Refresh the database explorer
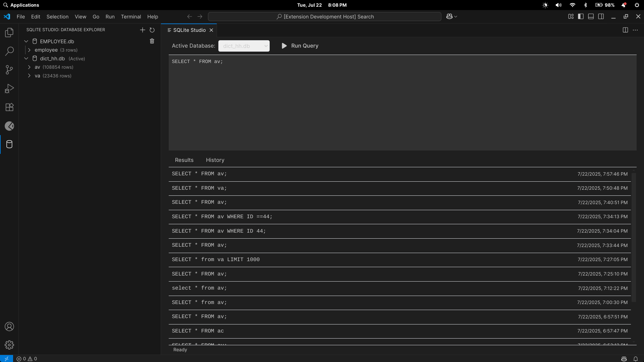Screen dimensions: 644x362 click(x=152, y=30)
